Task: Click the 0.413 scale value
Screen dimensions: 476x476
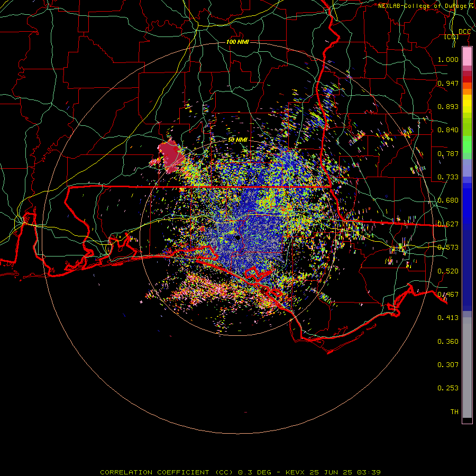Action: (x=448, y=318)
